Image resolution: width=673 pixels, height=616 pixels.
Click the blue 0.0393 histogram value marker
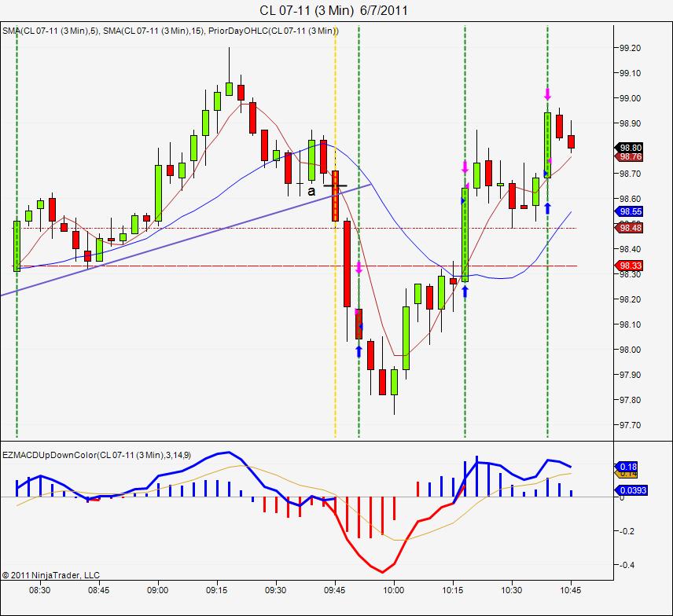[x=632, y=489]
